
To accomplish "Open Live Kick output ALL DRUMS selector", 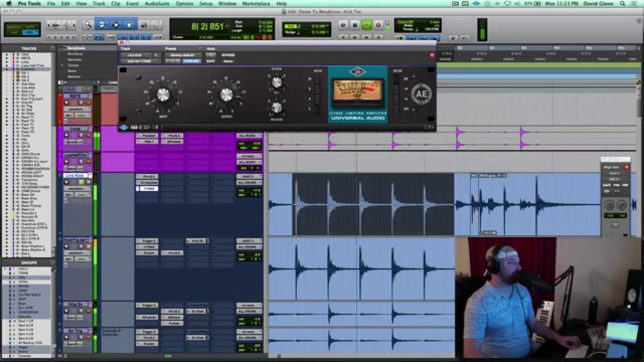I will 250,183.
